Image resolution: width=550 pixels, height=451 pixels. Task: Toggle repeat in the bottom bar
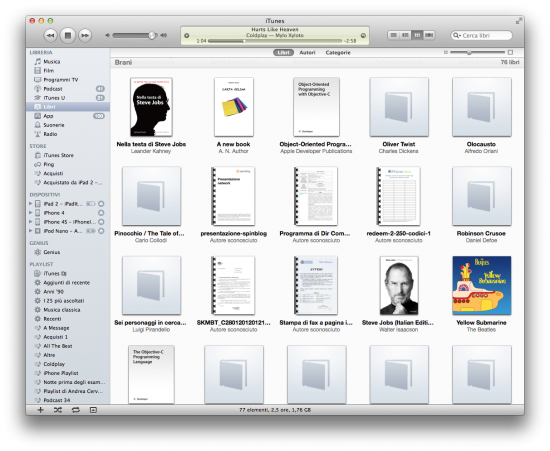(x=75, y=410)
